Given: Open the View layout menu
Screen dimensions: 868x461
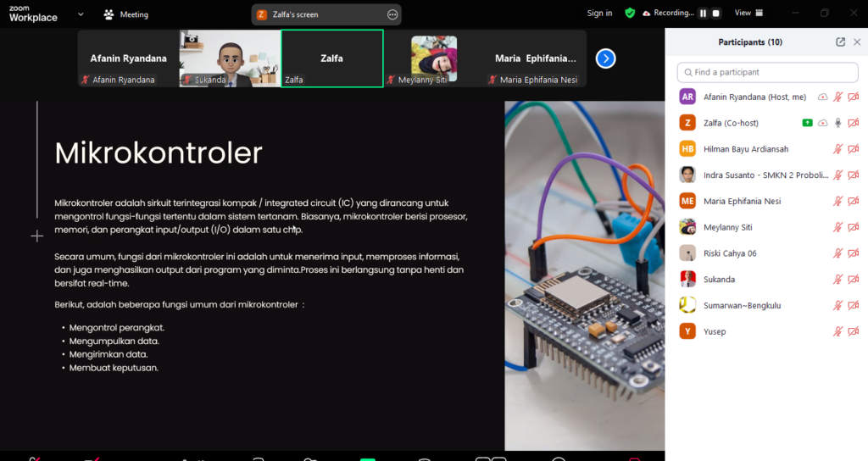Looking at the screenshot, I should coord(749,13).
